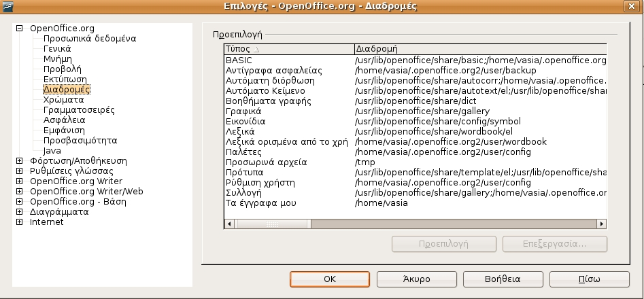644x299 pixels.
Task: Sort by the Τύπος column header
Action: [x=289, y=49]
